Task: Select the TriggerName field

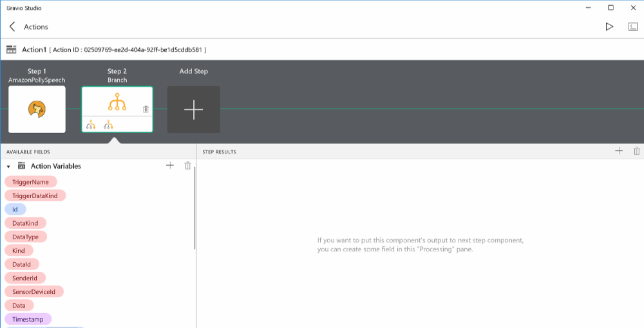Action: 30,182
